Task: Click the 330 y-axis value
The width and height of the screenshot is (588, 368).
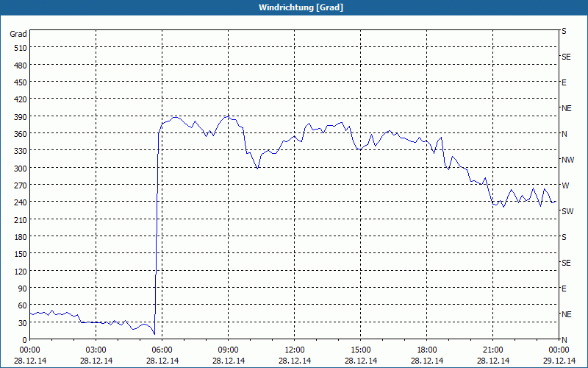Action: (21, 151)
